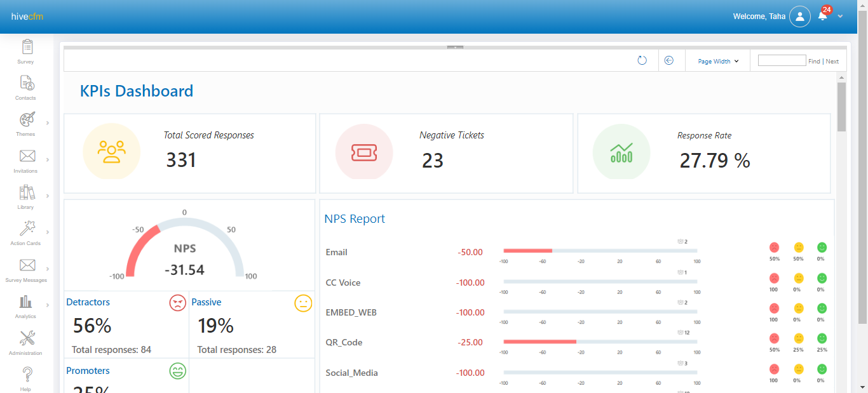Expand the Invitations submenu chevron
The width and height of the screenshot is (868, 393).
[x=48, y=159]
